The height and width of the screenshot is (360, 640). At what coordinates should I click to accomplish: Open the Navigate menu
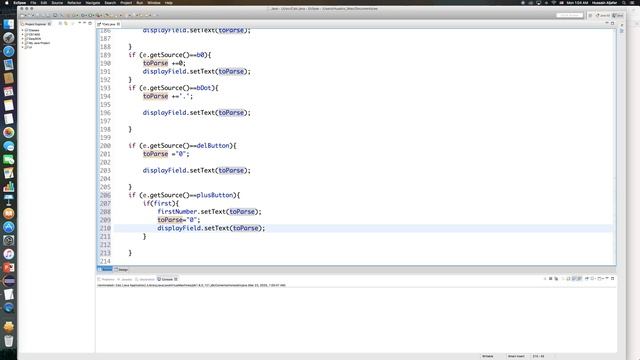tap(93, 2)
